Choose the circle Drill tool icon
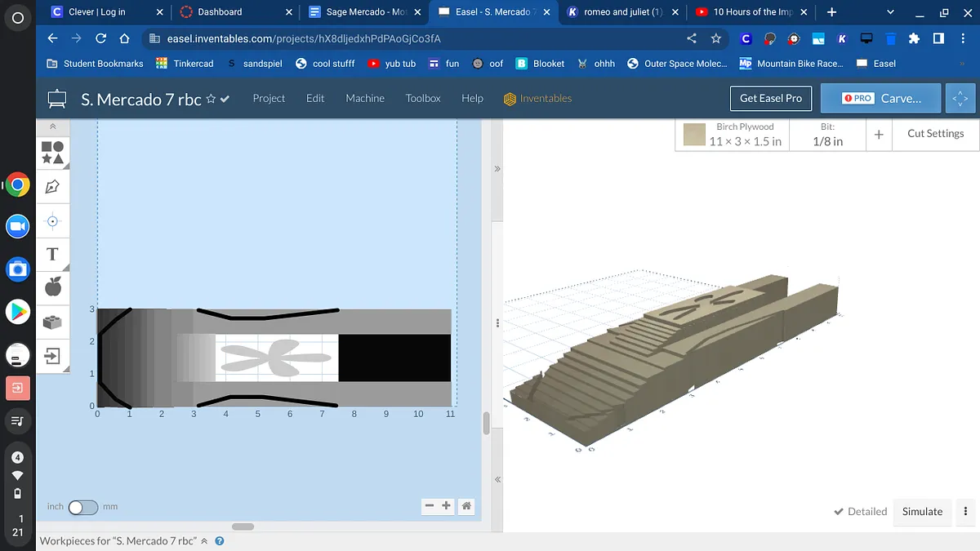 pyautogui.click(x=52, y=221)
